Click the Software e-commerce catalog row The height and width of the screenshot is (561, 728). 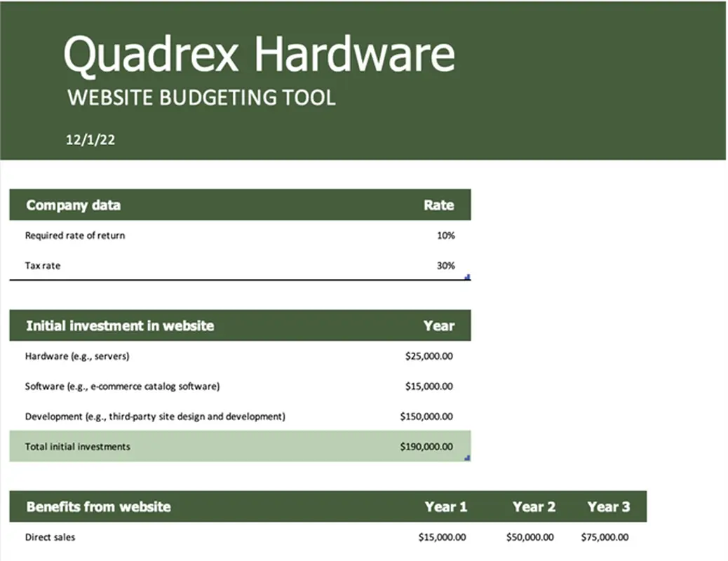[x=123, y=386]
